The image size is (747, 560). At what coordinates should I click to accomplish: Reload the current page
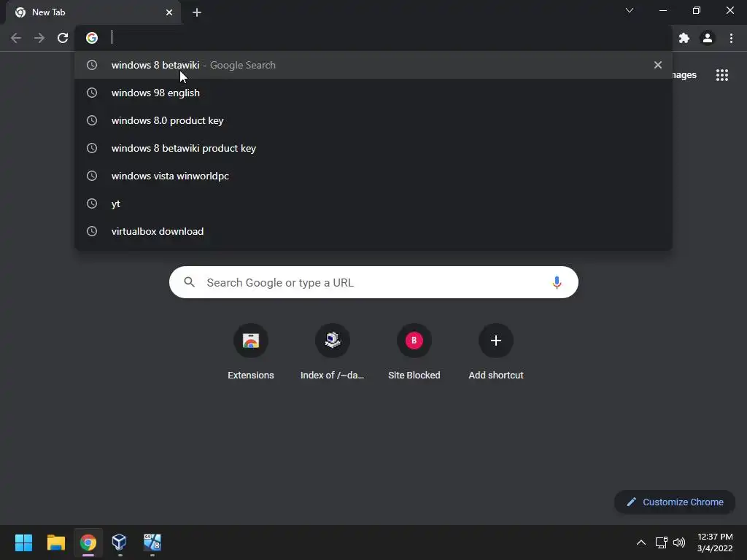click(x=63, y=38)
